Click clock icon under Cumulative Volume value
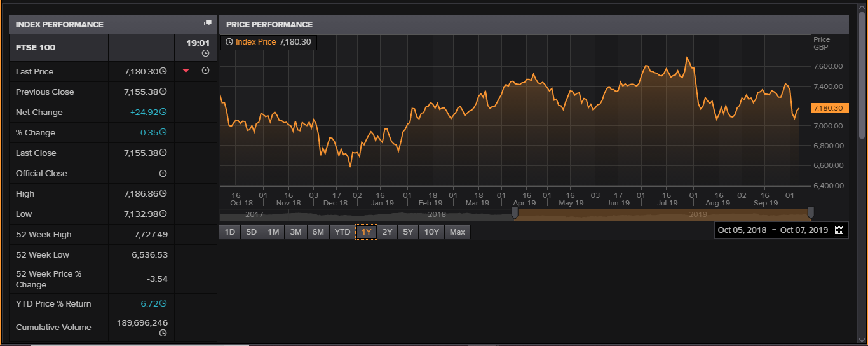Viewport: 868px width, 346px height. point(163,333)
